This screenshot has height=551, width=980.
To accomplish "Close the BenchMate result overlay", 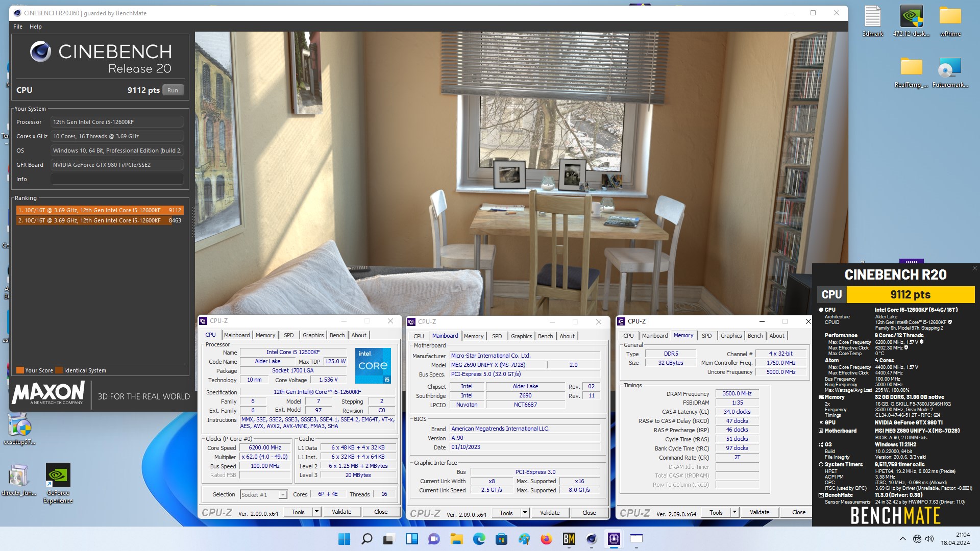I will click(974, 268).
